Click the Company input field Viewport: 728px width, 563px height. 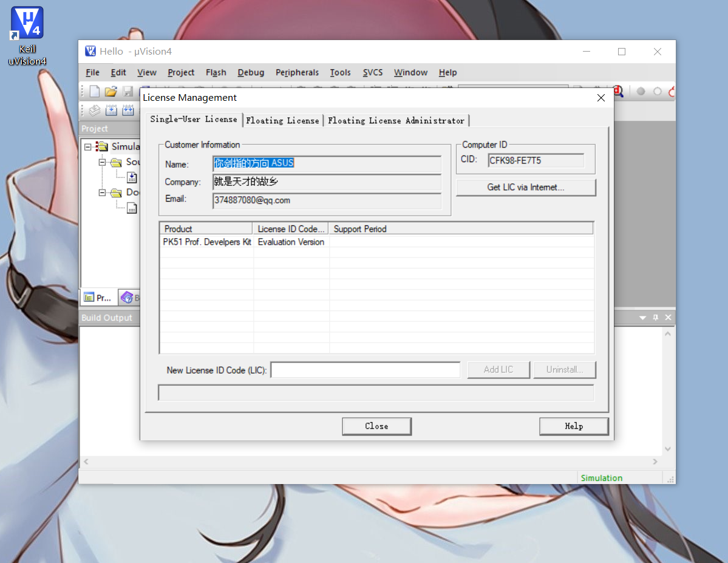click(x=327, y=182)
